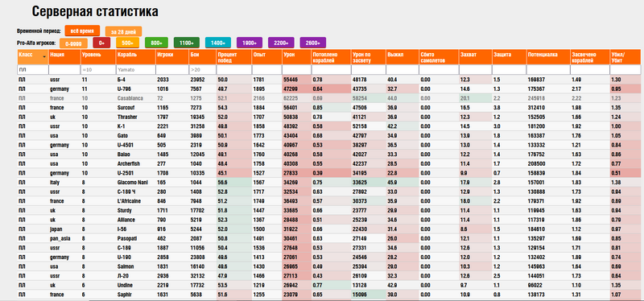Select the dark green 1100+ filter

coord(187,43)
